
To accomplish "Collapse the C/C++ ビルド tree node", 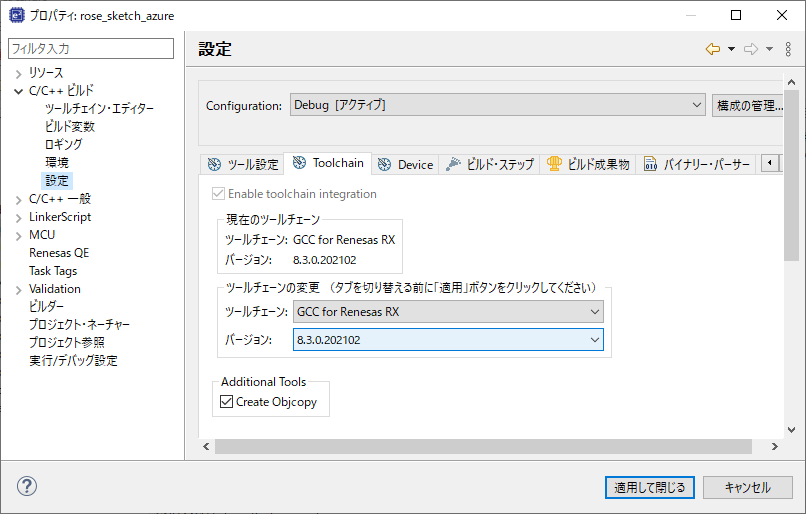I will pyautogui.click(x=19, y=91).
